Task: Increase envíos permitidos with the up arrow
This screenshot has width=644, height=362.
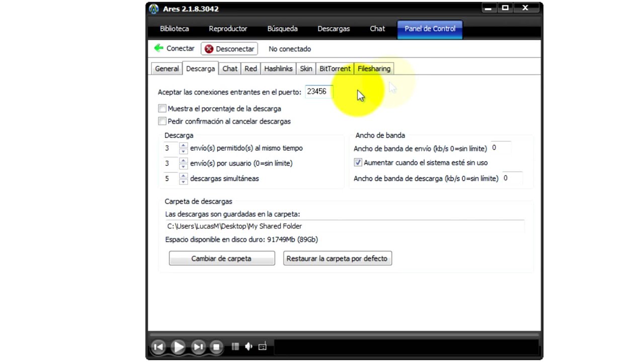Action: pyautogui.click(x=183, y=146)
